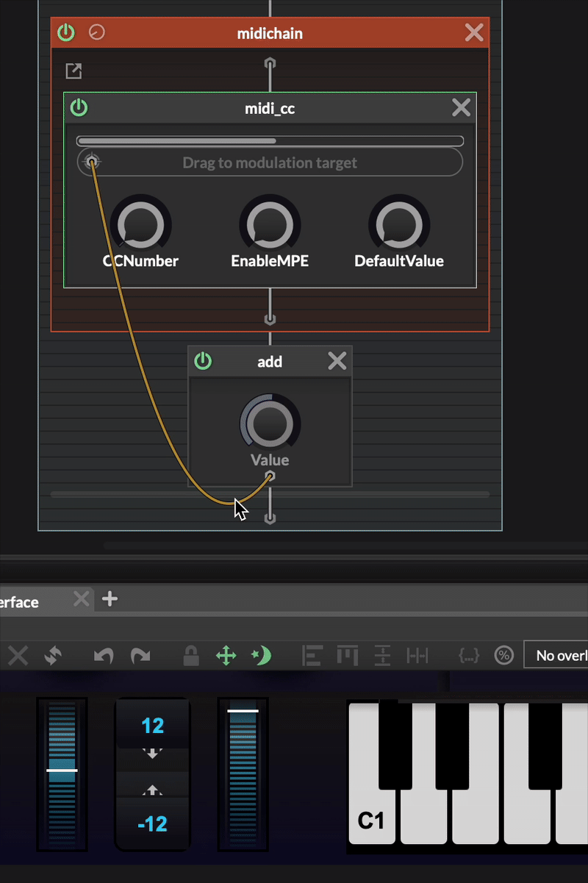Screen dimensions: 588x883
Task: Click the midichain clock/timing icon
Action: [x=96, y=32]
